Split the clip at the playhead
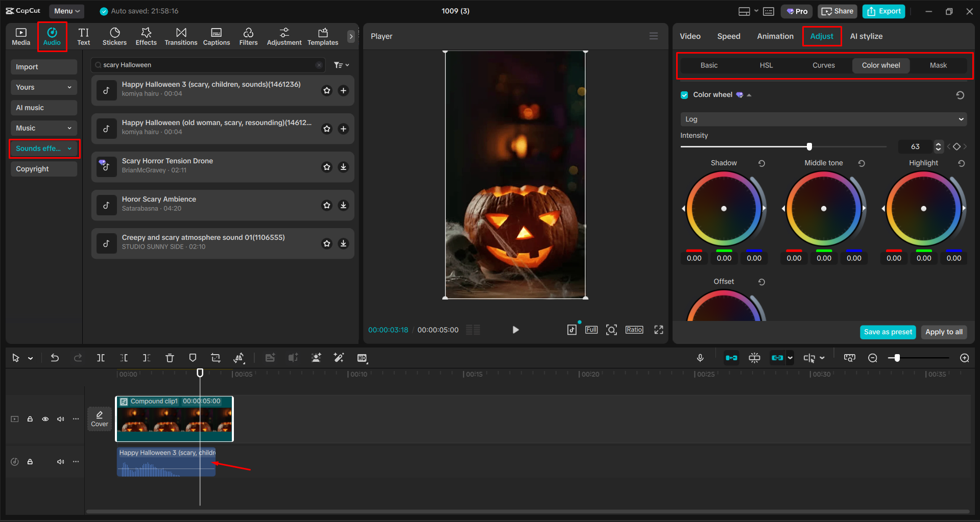This screenshot has height=522, width=980. [x=101, y=358]
